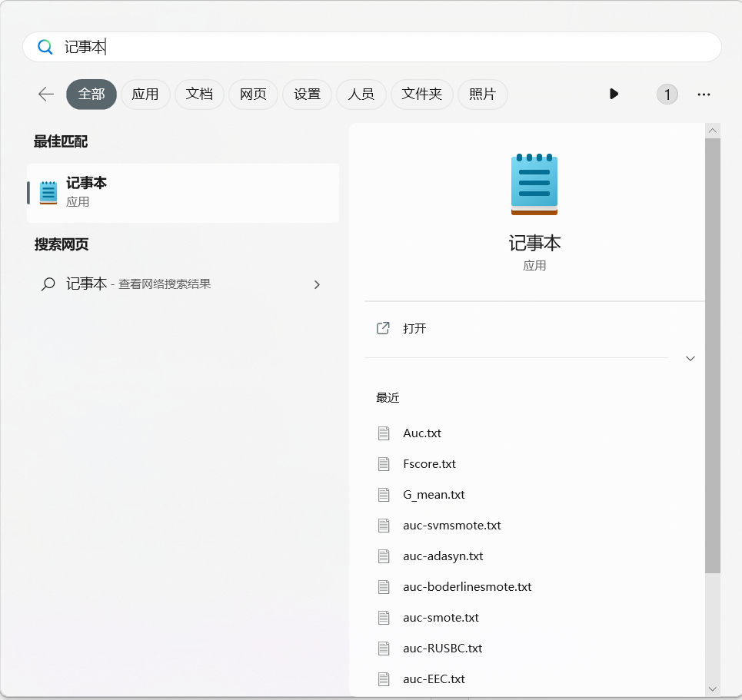The height and width of the screenshot is (700, 742).
Task: Click the file icon next to auc-adasyn.txt
Action: [384, 556]
